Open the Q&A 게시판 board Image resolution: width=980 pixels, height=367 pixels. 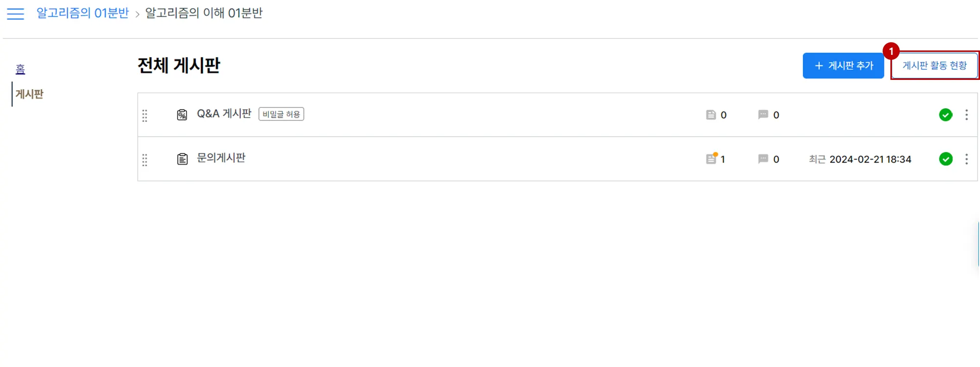224,114
